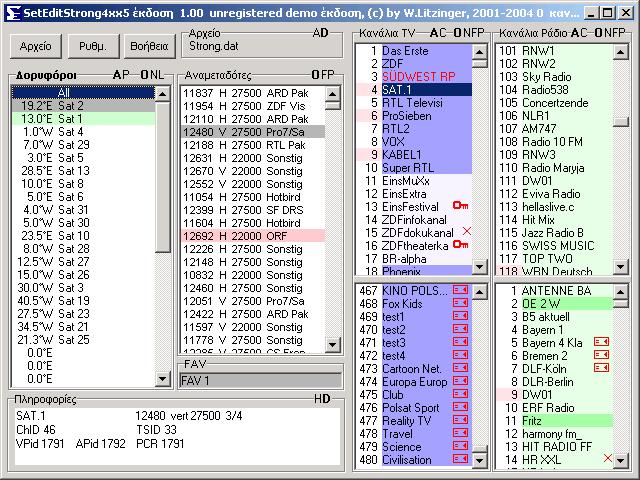This screenshot has width=640, height=480.
Task: Select transponder 12399 H 27500 SF DRS
Action: pos(253,210)
